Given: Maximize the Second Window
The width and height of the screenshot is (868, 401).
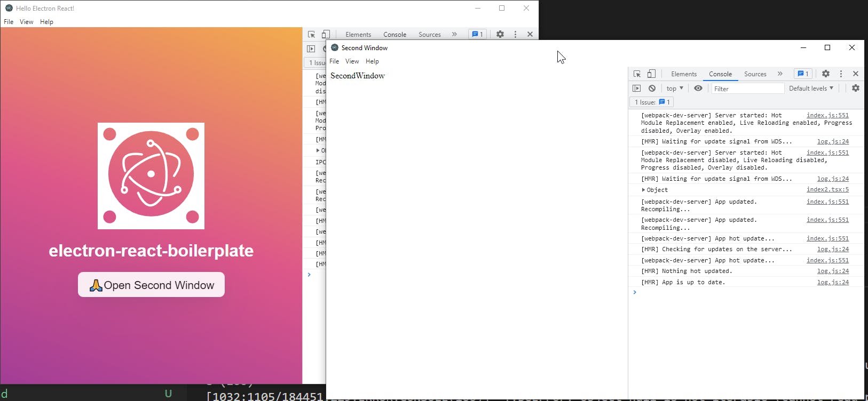Looking at the screenshot, I should point(827,47).
